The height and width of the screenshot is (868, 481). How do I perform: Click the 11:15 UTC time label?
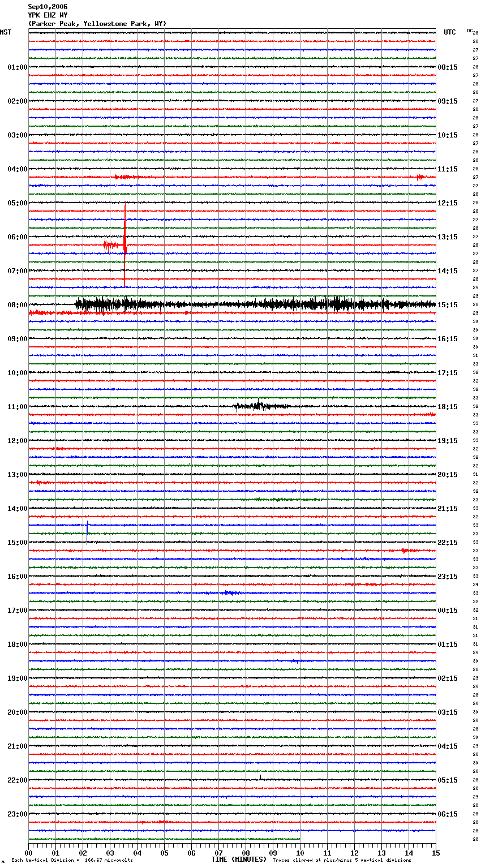448,169
